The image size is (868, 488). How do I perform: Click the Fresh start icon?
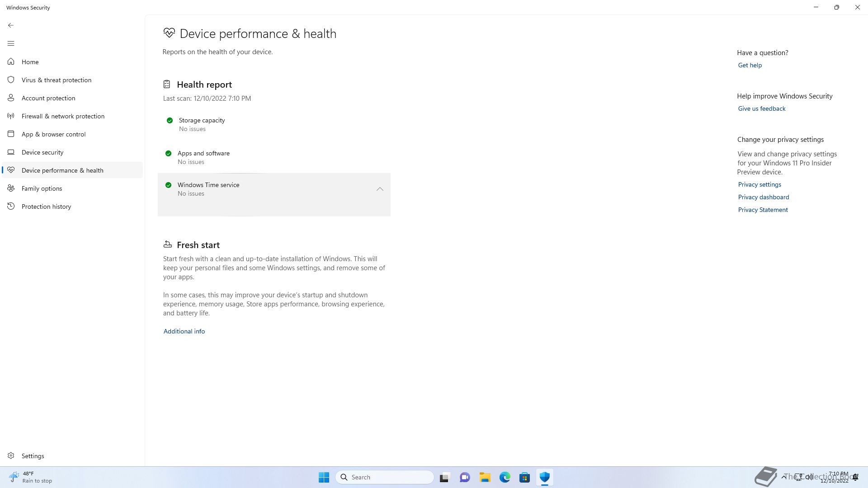[168, 244]
